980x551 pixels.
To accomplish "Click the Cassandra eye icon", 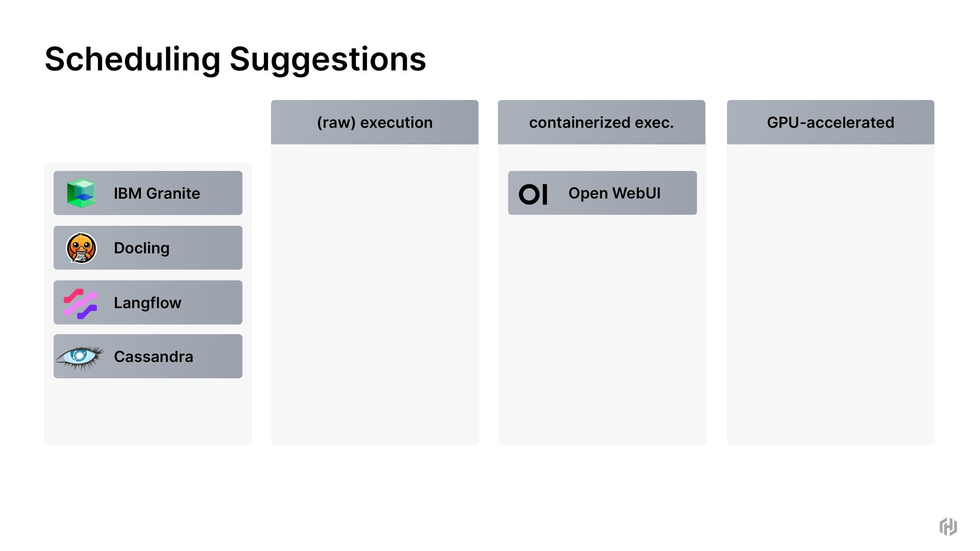I will (x=80, y=357).
